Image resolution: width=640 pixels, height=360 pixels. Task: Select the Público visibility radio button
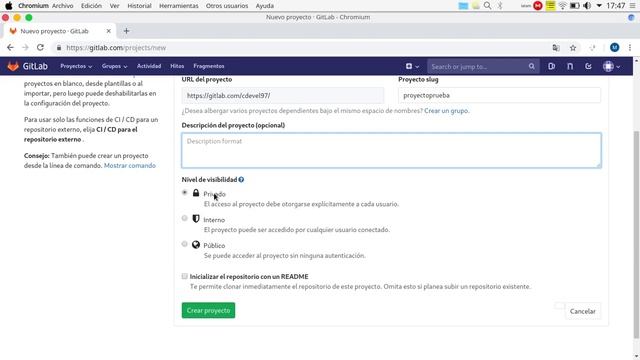click(x=184, y=244)
